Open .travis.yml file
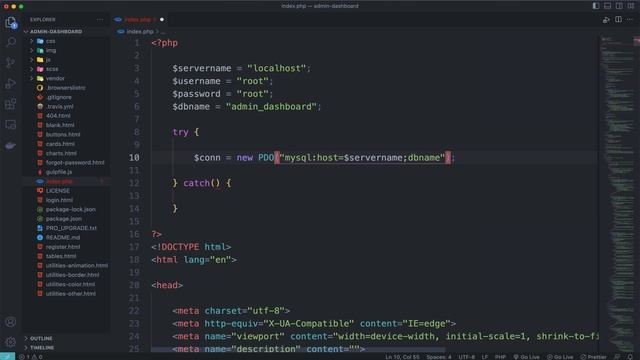Viewport: 640px width, 360px height. click(x=65, y=107)
